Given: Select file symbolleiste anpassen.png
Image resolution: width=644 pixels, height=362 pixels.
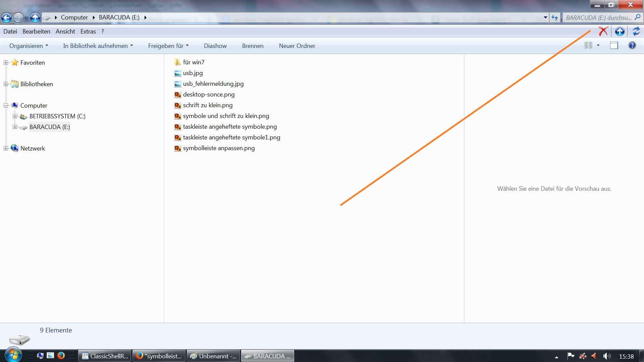Looking at the screenshot, I should tap(219, 148).
